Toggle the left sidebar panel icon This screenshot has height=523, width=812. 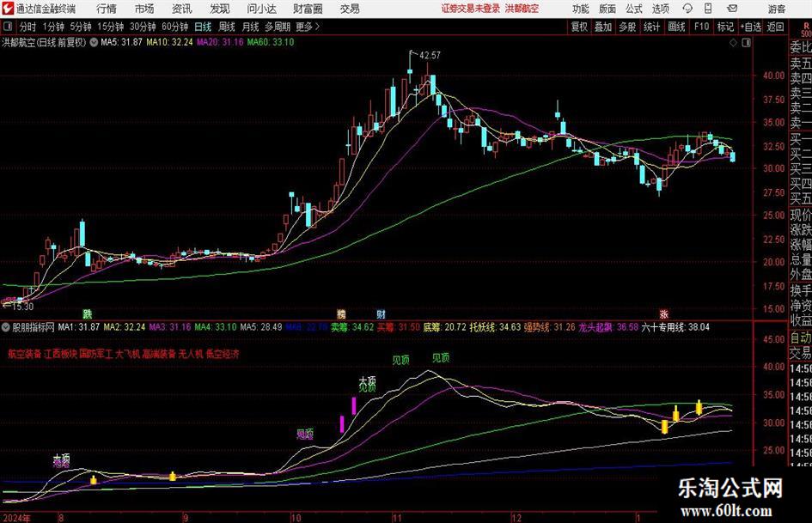pyautogui.click(x=8, y=27)
